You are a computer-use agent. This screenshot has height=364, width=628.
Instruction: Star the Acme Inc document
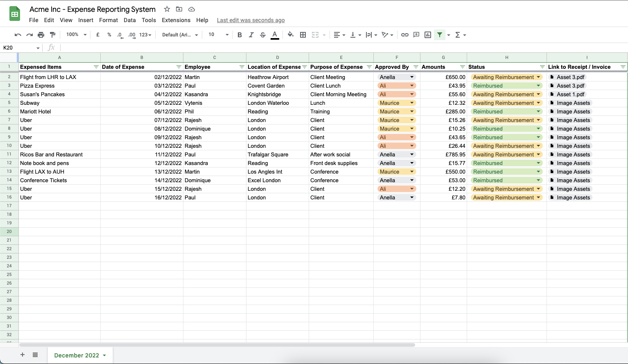[x=167, y=9]
